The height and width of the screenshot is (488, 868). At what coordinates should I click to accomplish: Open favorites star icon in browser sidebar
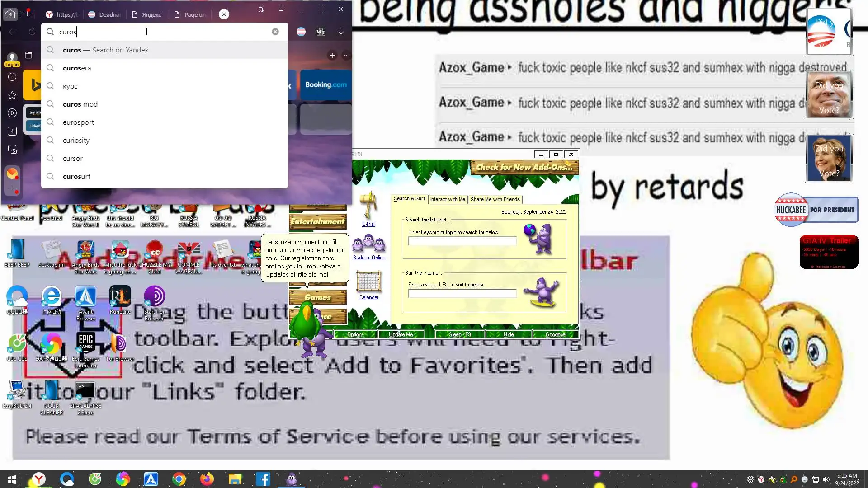[x=12, y=95]
